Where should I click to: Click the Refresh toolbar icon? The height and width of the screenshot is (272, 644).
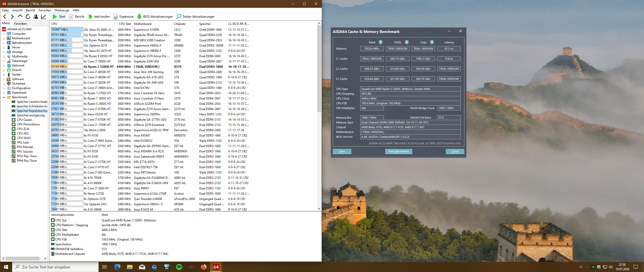(x=28, y=17)
